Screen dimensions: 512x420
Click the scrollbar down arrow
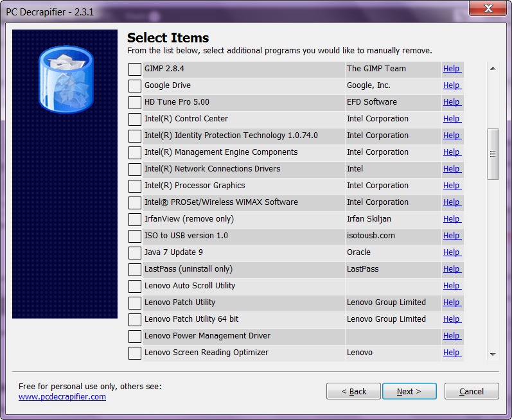click(x=493, y=354)
